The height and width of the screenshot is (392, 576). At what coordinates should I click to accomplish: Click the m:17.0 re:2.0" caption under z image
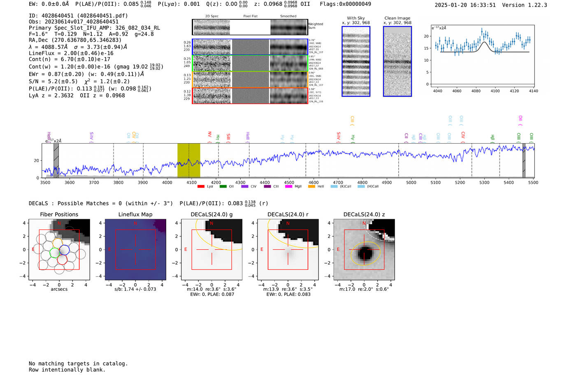click(x=364, y=289)
